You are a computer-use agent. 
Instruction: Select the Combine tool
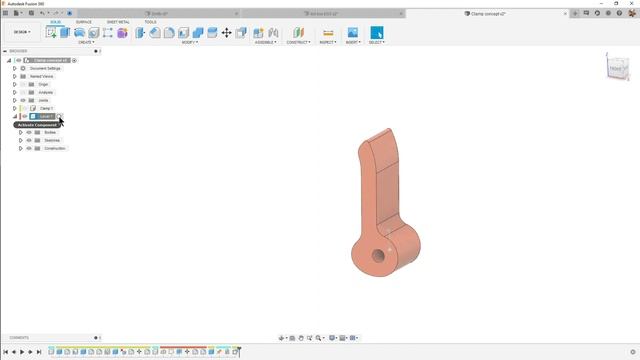pyautogui.click(x=198, y=33)
